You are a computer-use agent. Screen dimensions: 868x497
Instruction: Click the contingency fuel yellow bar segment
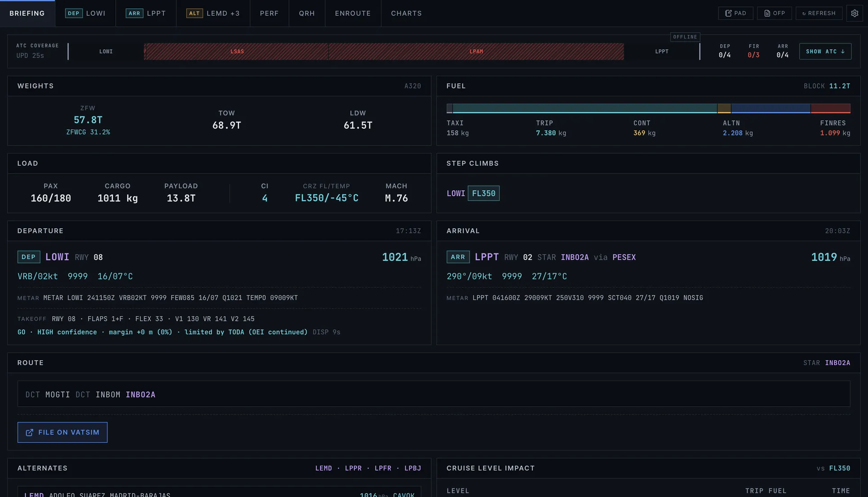724,108
